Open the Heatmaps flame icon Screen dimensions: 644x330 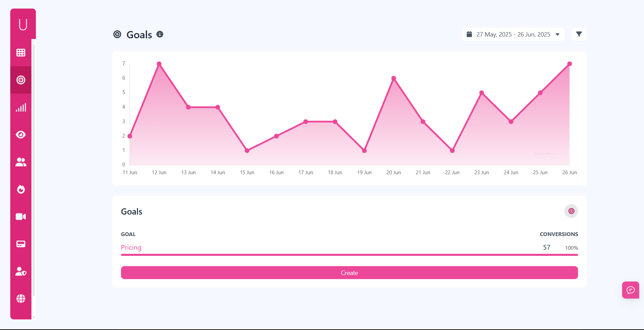point(21,189)
